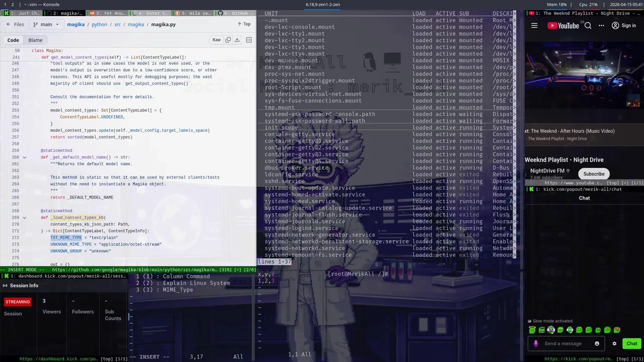The width and height of the screenshot is (644, 362).
Task: Click the YouTube tab The Weeknd Playlist
Action: pos(584,13)
